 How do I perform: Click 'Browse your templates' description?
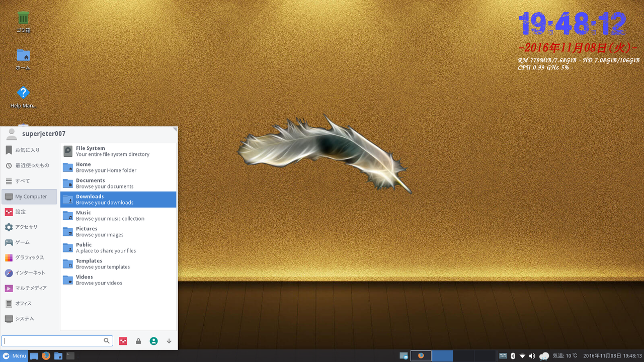coord(103,267)
